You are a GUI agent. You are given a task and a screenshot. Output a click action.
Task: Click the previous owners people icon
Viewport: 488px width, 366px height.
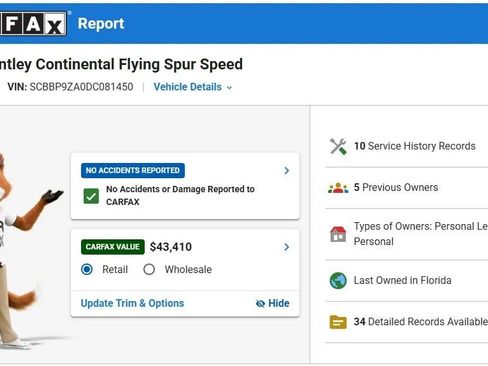[x=338, y=188]
